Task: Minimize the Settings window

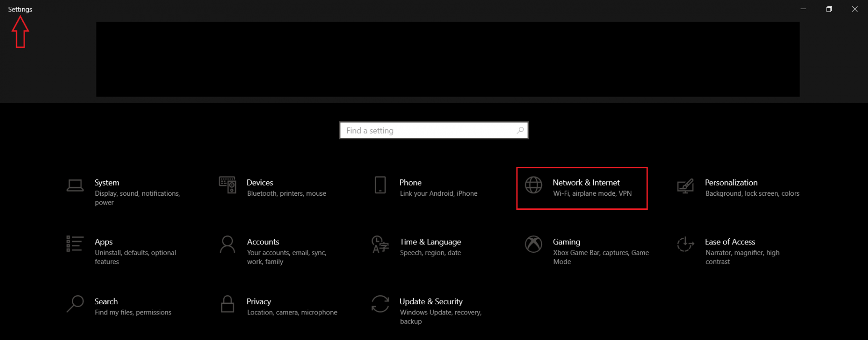Action: [x=803, y=9]
